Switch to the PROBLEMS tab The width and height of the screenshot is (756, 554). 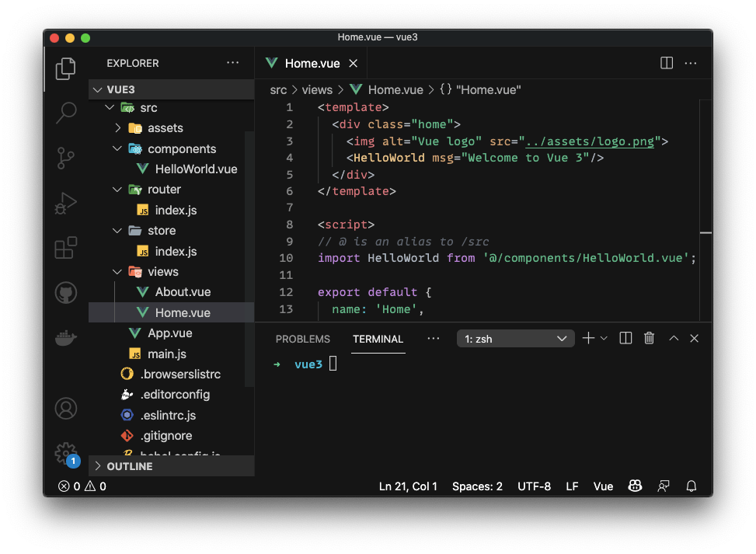pyautogui.click(x=302, y=339)
